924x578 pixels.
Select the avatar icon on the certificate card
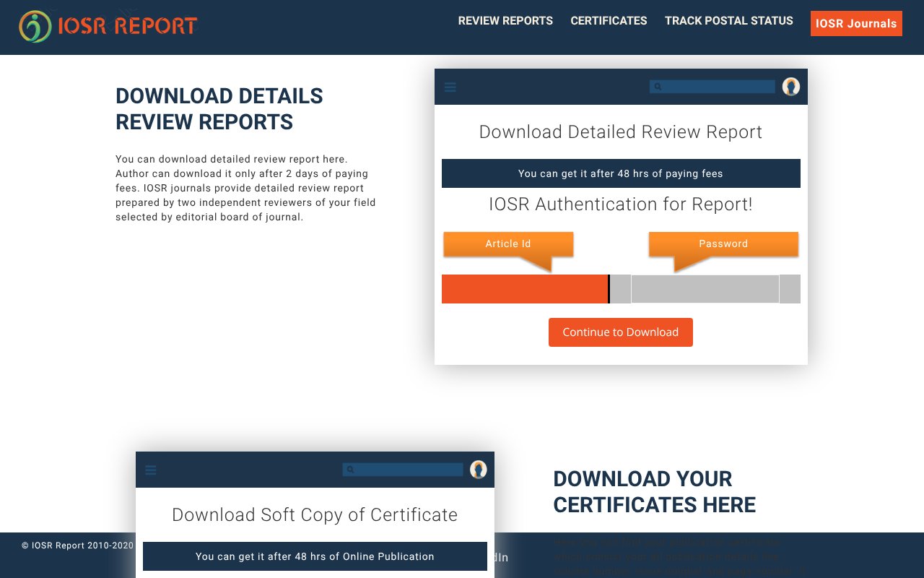477,470
